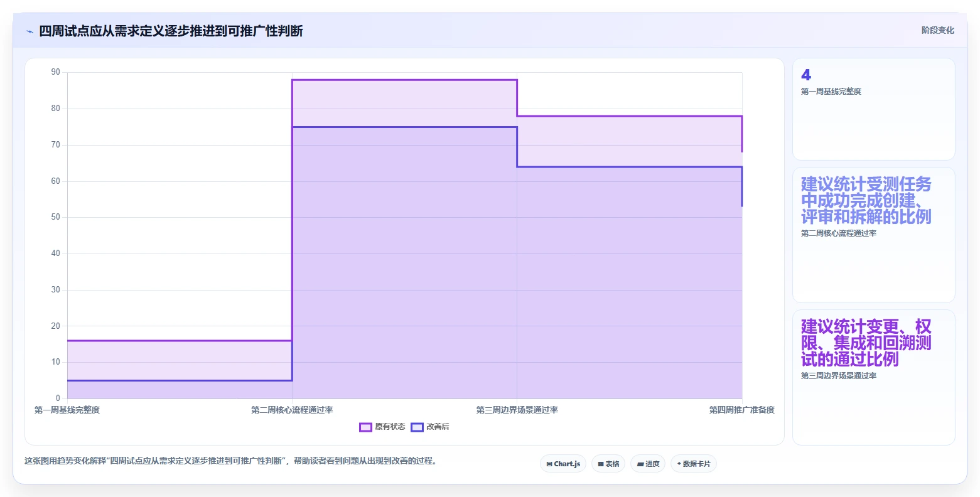This screenshot has width=980, height=497.
Task: Click the y-axis value 10
Action: (56, 362)
